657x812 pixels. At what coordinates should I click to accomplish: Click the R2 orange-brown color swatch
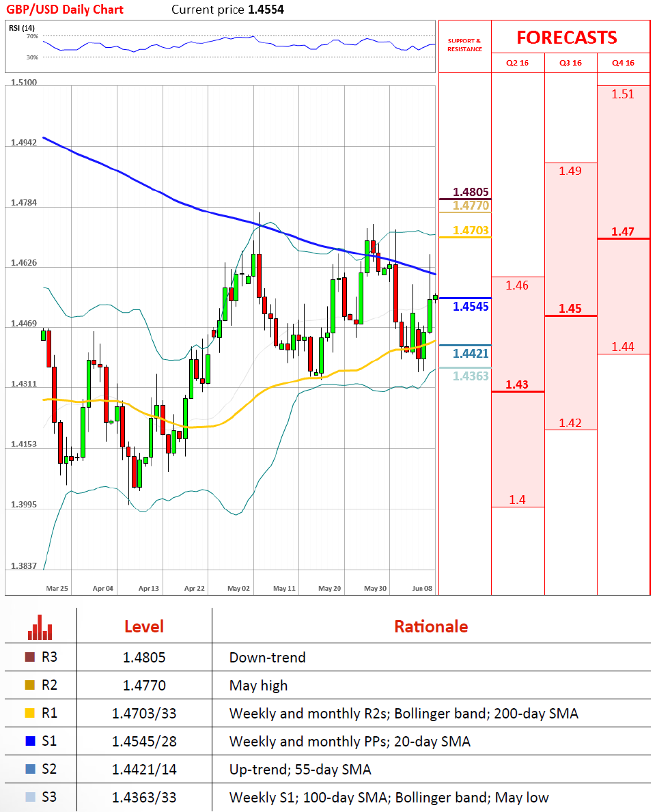click(x=30, y=685)
